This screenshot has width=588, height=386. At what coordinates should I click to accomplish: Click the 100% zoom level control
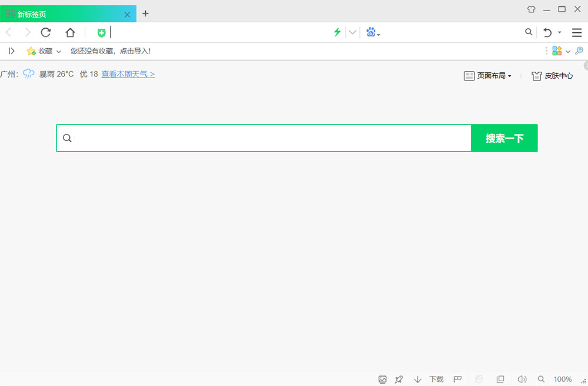562,379
